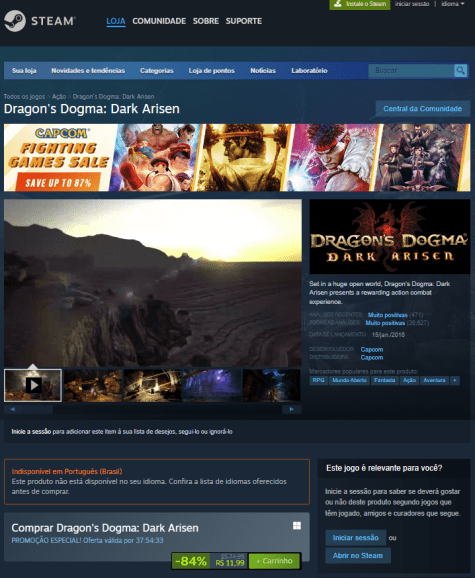
Task: Click Ação breadcrumb link
Action: [x=59, y=97]
